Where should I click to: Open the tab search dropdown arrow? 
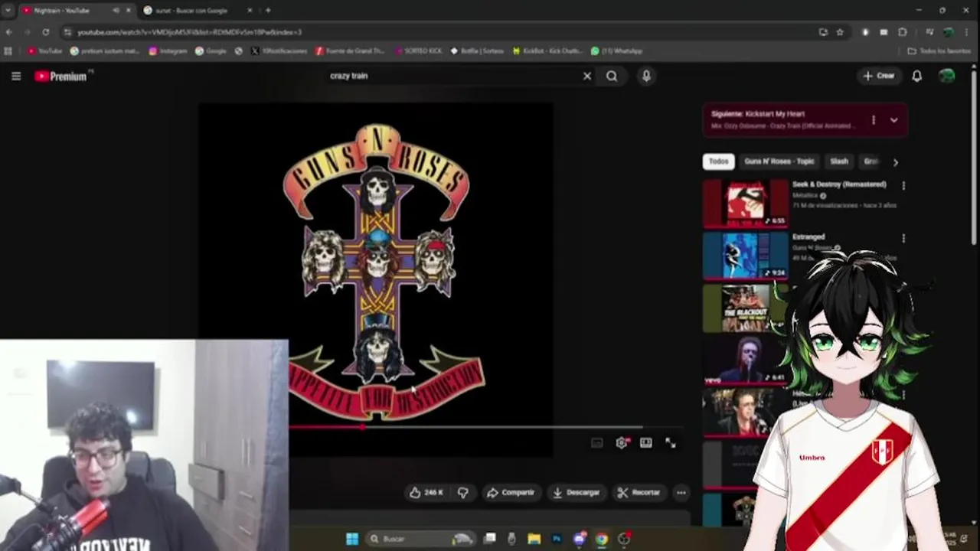[8, 11]
